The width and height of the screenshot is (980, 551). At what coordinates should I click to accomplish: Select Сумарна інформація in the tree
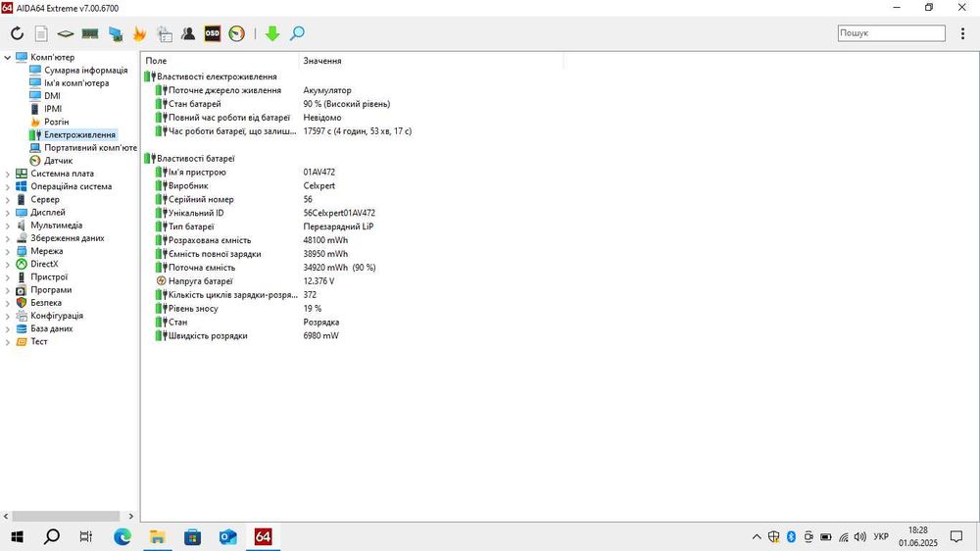coord(85,70)
